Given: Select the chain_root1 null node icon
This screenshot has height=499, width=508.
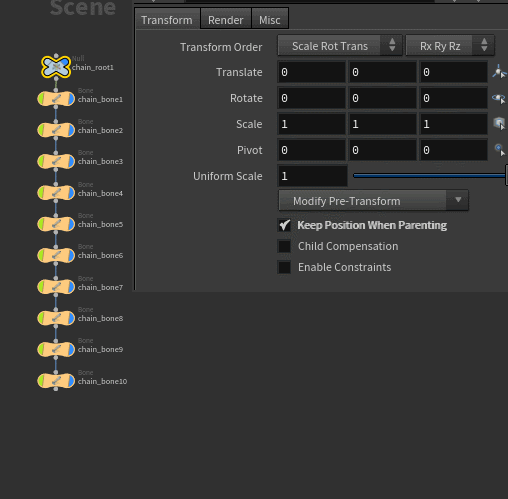Looking at the screenshot, I should pos(56,67).
